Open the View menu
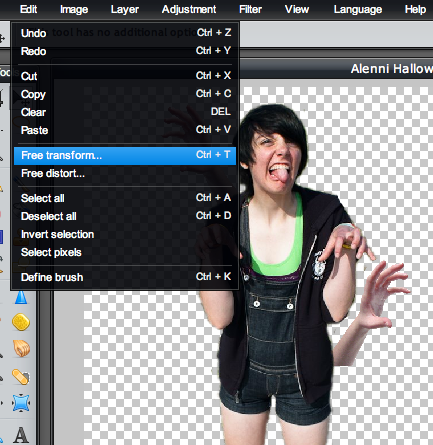Screen dimensions: 433x445 [297, 9]
